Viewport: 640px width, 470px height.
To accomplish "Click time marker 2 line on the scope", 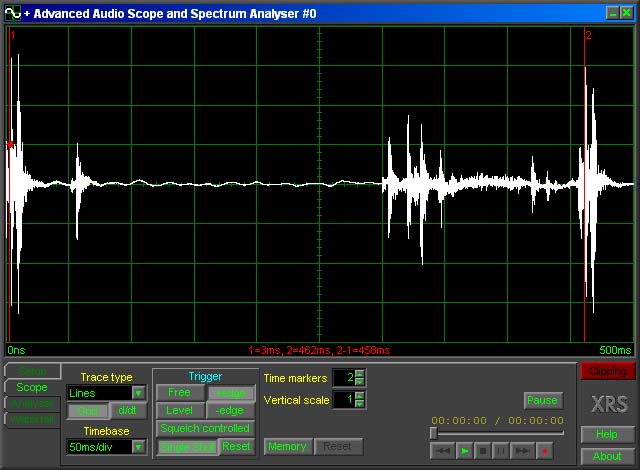I will (x=584, y=184).
